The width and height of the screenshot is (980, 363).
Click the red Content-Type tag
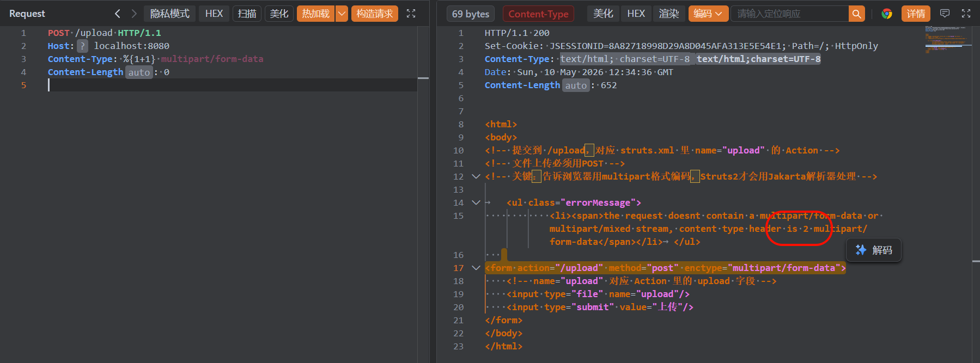click(538, 14)
